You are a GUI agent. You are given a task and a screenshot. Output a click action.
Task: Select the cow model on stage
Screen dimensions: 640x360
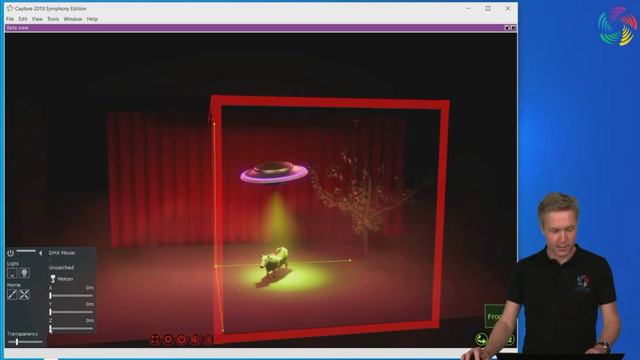pyautogui.click(x=274, y=261)
